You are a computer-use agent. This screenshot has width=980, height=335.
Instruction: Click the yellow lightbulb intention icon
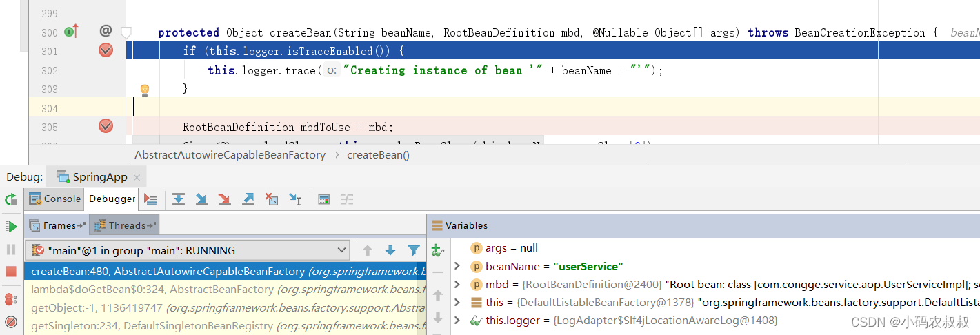(145, 90)
